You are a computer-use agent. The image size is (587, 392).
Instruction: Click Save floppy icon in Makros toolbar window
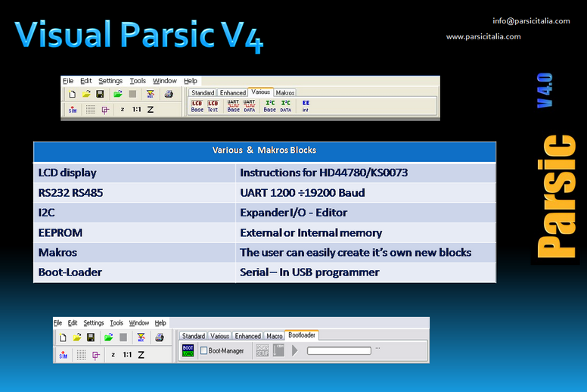click(x=100, y=94)
